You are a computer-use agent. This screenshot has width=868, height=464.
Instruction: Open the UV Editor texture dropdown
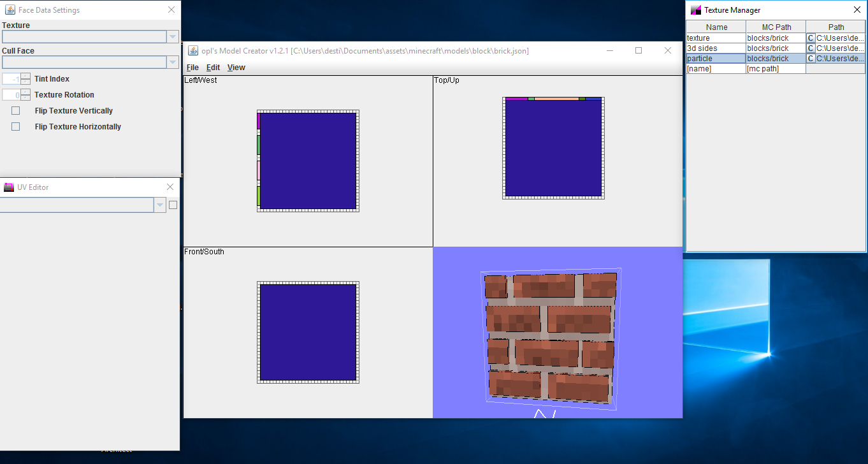[159, 205]
